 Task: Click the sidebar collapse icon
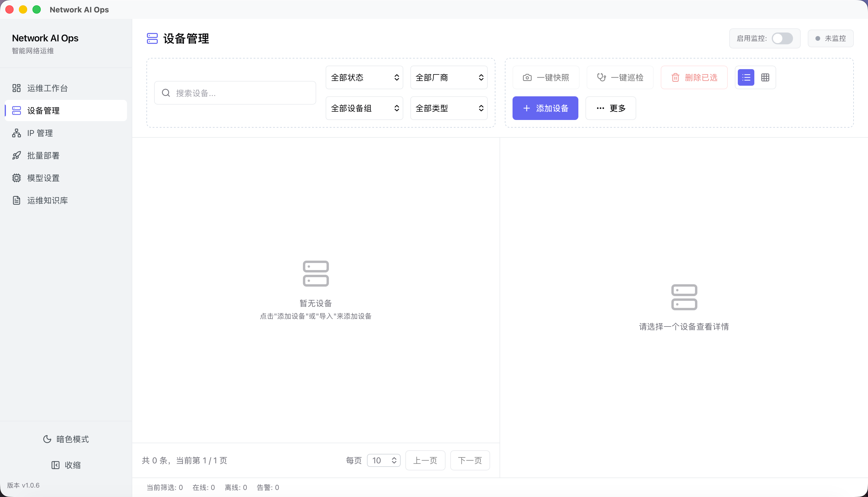tap(55, 465)
